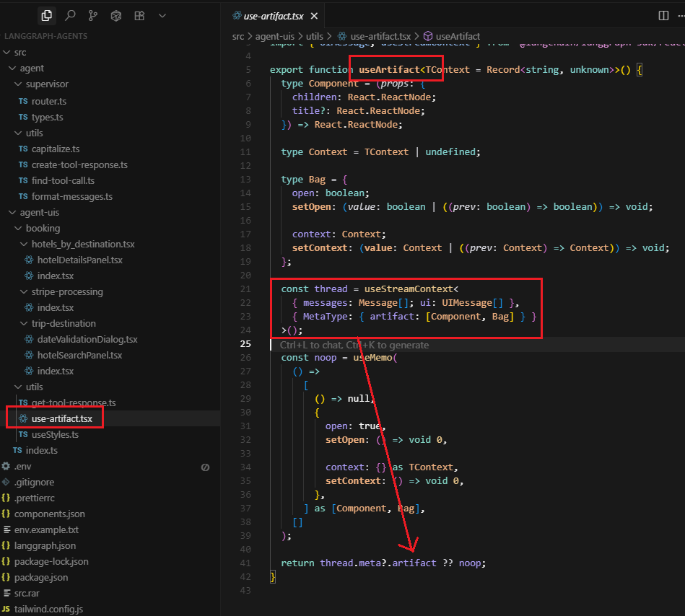Collapse the booking folder
This screenshot has width=685, height=616.
43,228
